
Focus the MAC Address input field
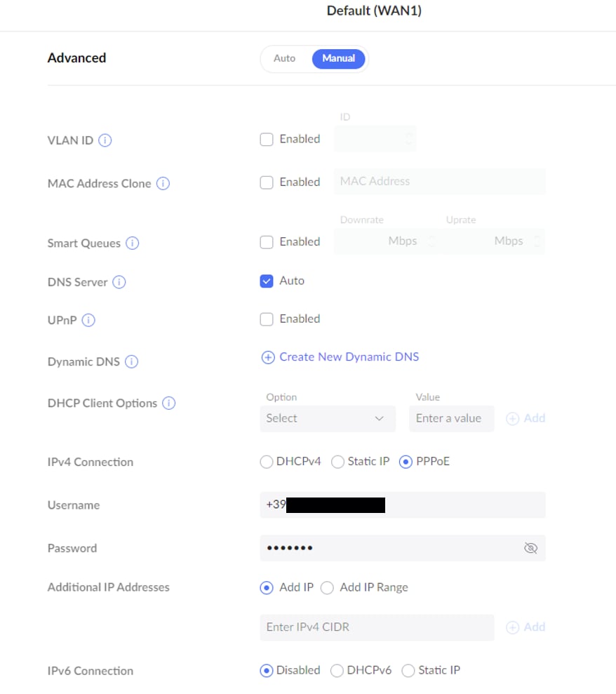pos(440,182)
